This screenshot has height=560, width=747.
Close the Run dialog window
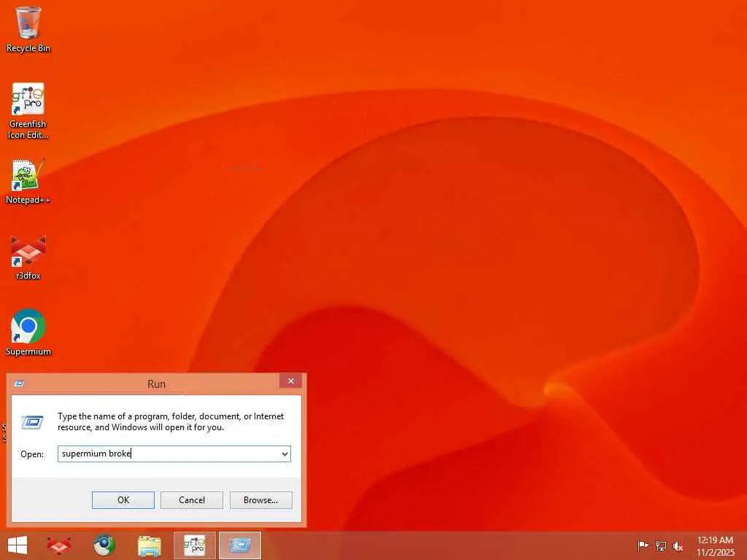290,381
